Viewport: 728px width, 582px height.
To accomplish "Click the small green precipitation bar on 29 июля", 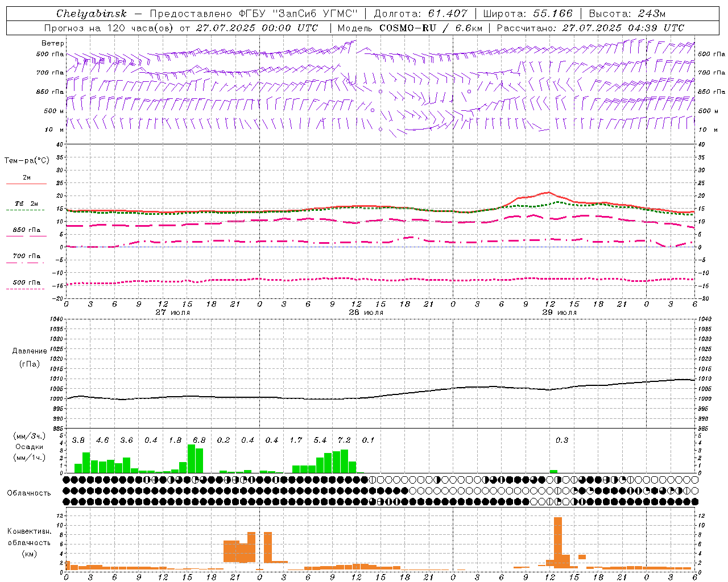I will point(553,471).
